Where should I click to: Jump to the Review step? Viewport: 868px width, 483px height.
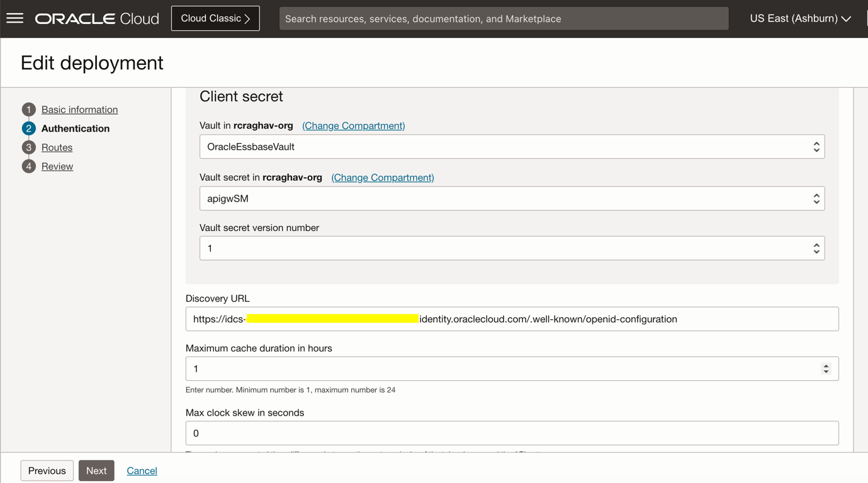pos(57,166)
